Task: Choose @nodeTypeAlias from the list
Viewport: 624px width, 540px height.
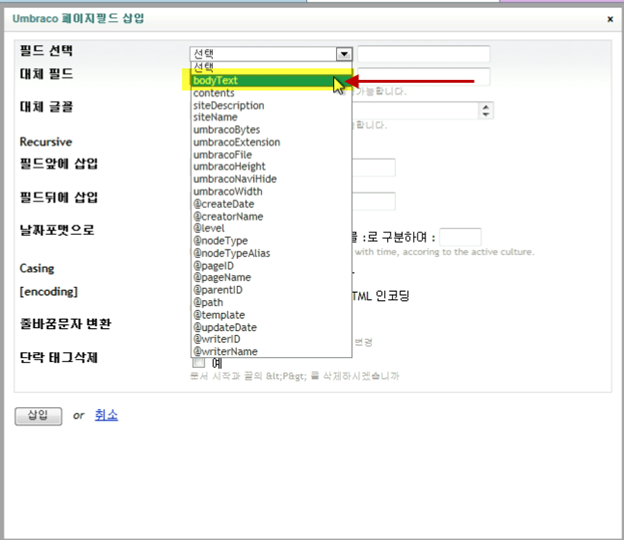Action: pos(271,253)
